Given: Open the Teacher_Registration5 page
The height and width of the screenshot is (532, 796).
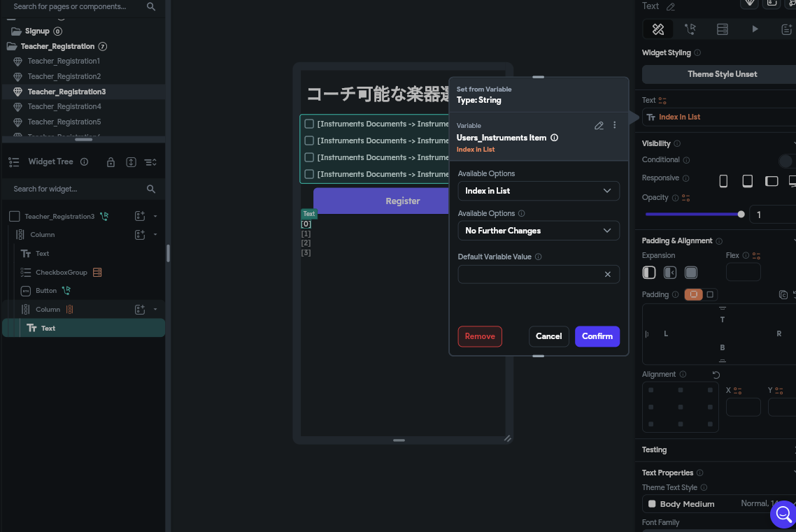Looking at the screenshot, I should (64, 122).
